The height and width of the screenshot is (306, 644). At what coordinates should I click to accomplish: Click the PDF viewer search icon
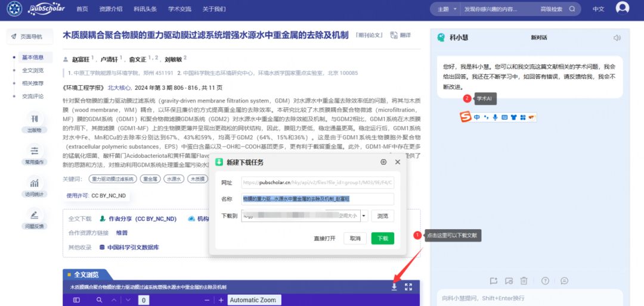click(x=99, y=300)
